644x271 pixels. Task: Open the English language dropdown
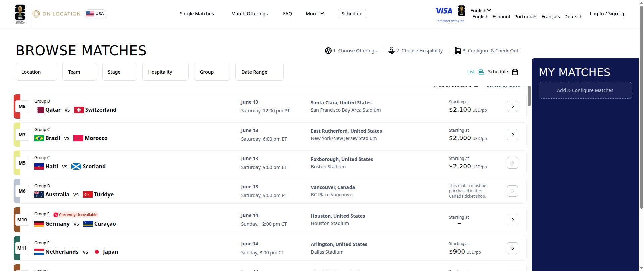480,10
